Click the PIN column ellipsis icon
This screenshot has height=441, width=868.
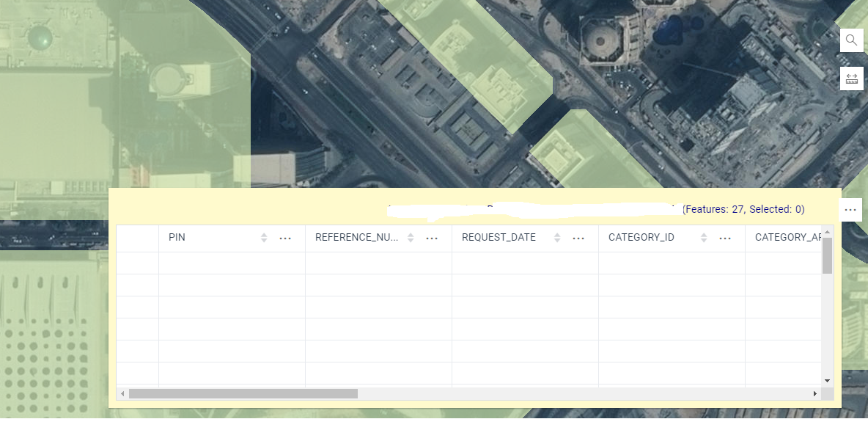[x=285, y=238]
